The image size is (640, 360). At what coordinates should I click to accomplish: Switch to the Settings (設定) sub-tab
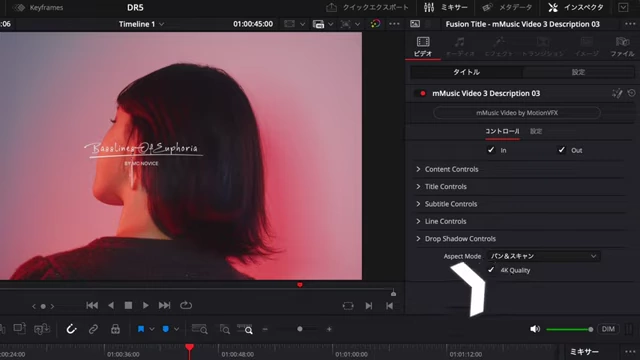[x=578, y=72]
